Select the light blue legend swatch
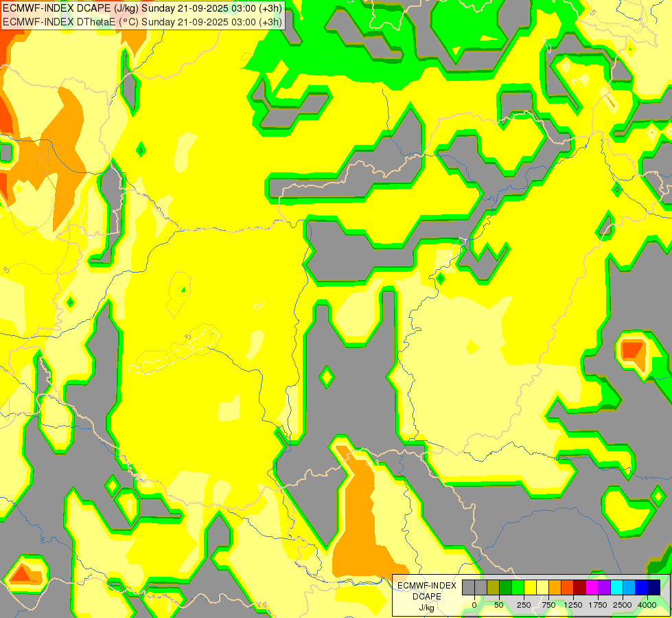Screen dimensions: 672x618 [x=629, y=587]
